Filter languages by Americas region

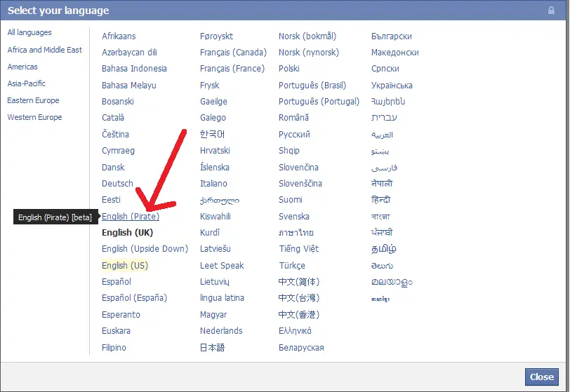(22, 67)
